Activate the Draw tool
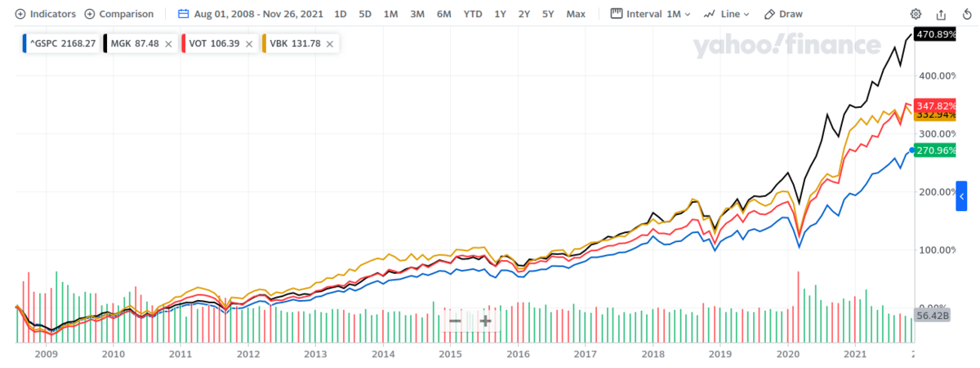 (783, 14)
